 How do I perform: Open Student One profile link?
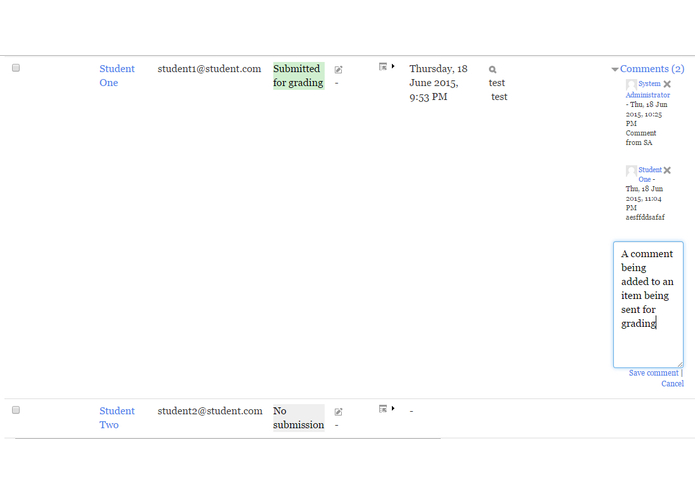[117, 76]
